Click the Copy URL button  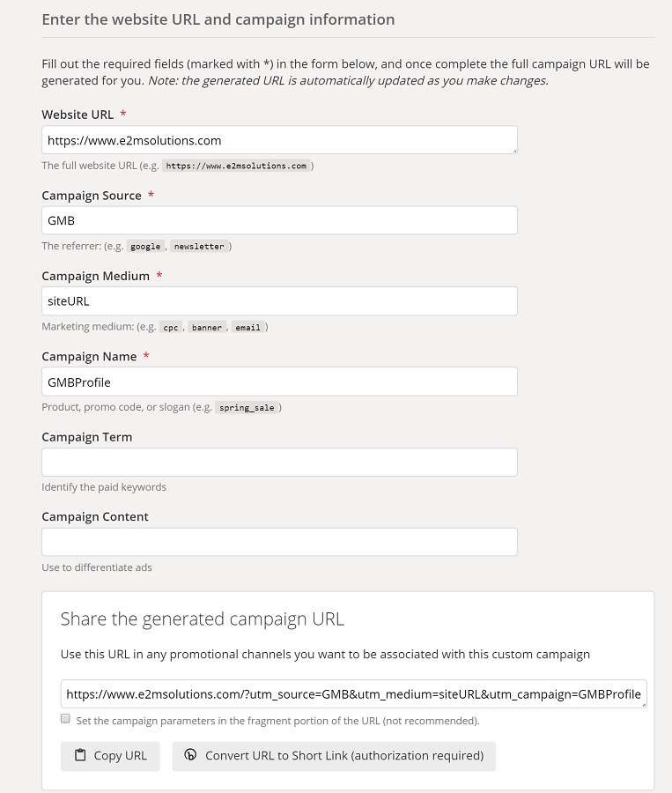[x=110, y=755]
